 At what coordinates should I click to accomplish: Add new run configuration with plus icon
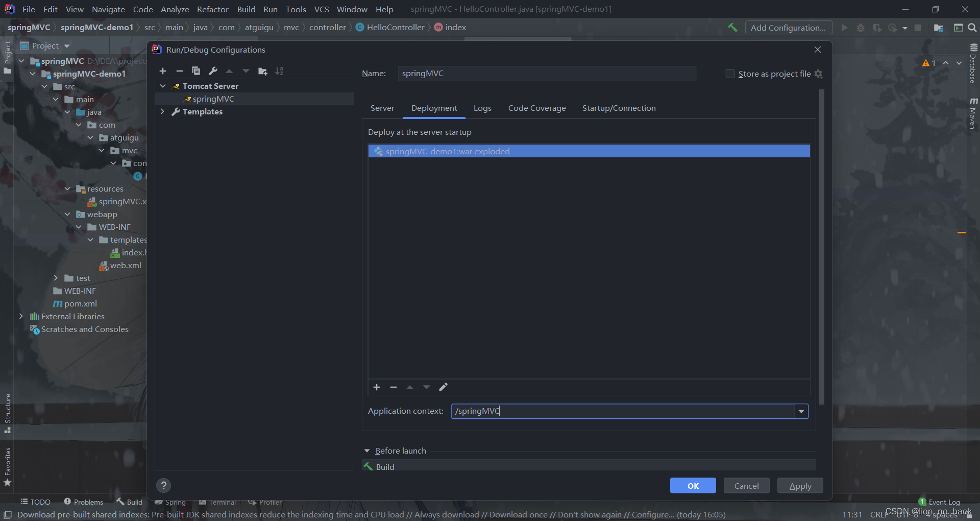(163, 71)
